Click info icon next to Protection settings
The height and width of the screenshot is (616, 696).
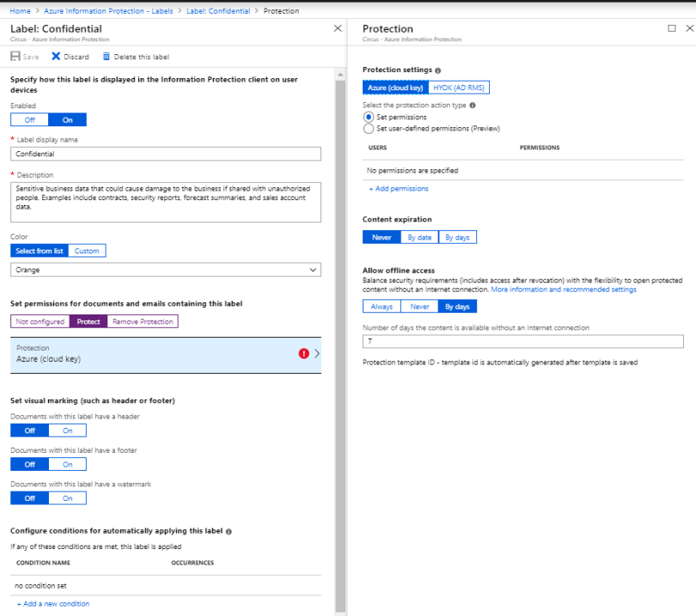click(x=438, y=70)
